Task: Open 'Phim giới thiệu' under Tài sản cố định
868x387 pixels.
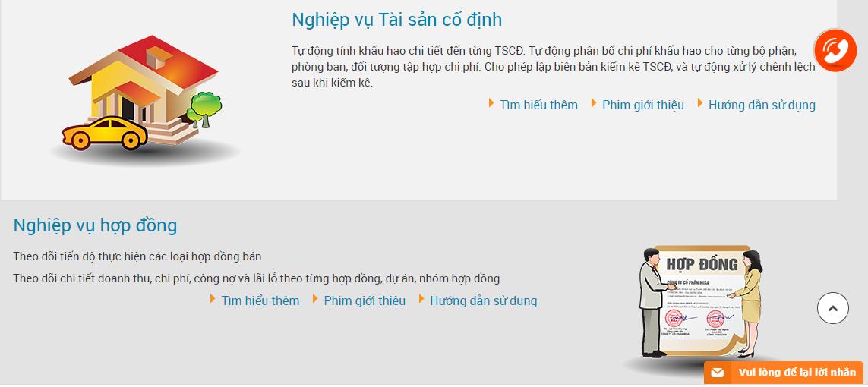Action: [x=642, y=105]
